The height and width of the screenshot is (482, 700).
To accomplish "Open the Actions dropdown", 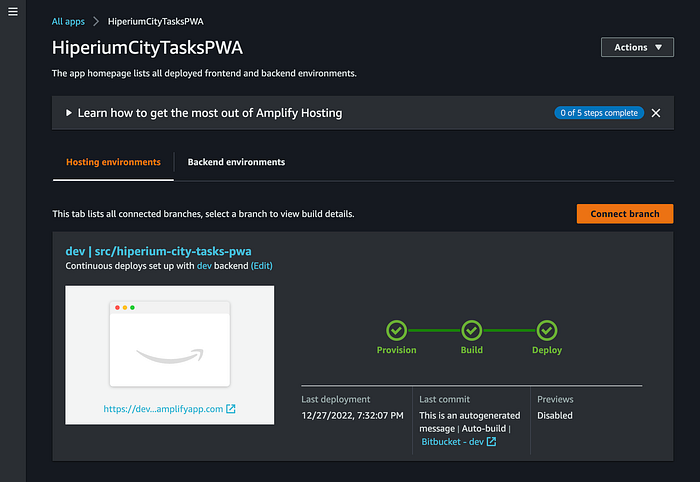I will pyautogui.click(x=637, y=47).
